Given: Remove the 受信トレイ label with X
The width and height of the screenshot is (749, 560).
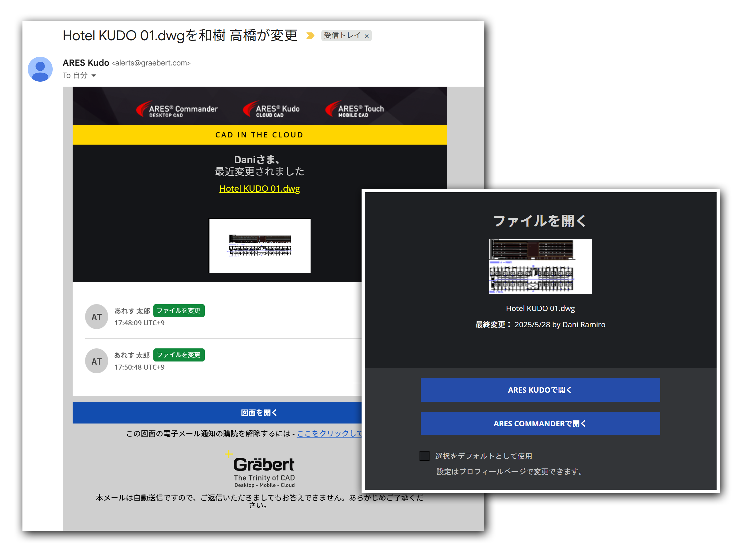Looking at the screenshot, I should point(367,36).
